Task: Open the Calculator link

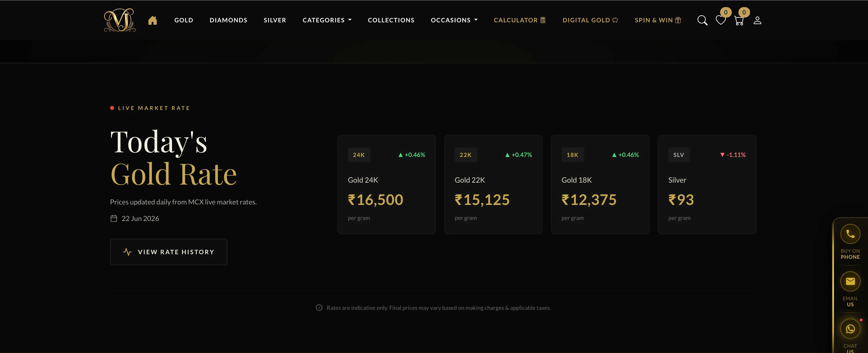Action: (x=520, y=20)
